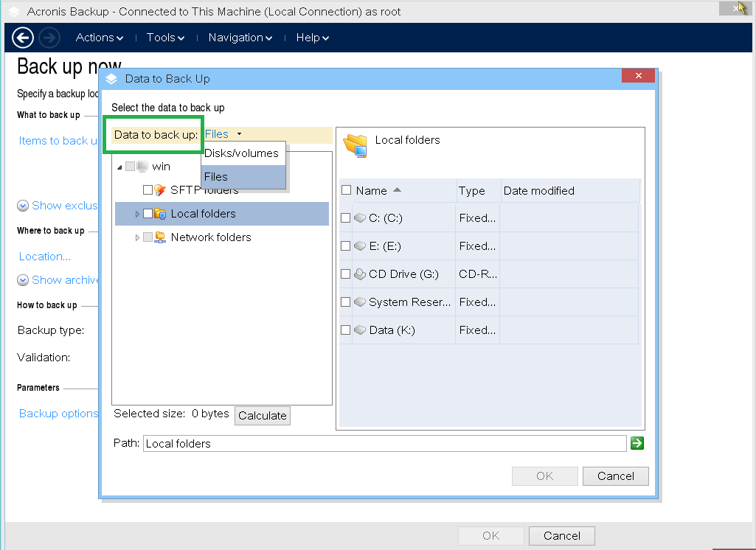Tick the Network folders checkbox
Screen dimensions: 756x550
click(148, 237)
